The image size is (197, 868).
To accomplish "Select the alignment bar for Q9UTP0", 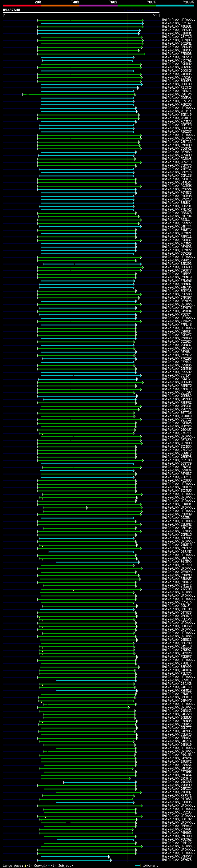I will (79, 95).
